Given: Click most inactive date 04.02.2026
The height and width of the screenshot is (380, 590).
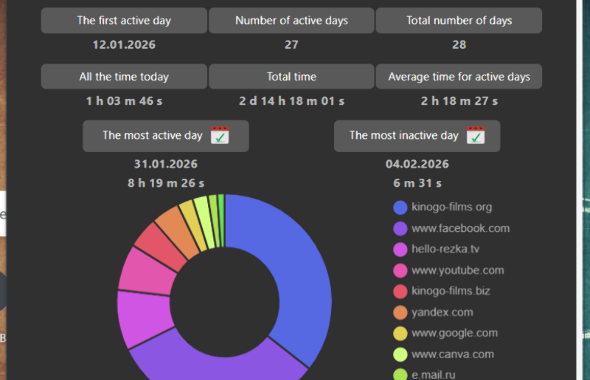Looking at the screenshot, I should [x=417, y=164].
